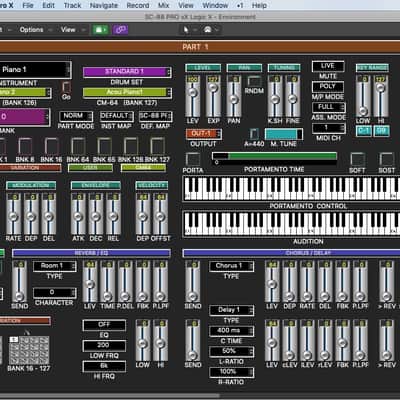This screenshot has height=400, width=400.
Task: Open the 200 LOW FRQ menu
Action: 104,346
